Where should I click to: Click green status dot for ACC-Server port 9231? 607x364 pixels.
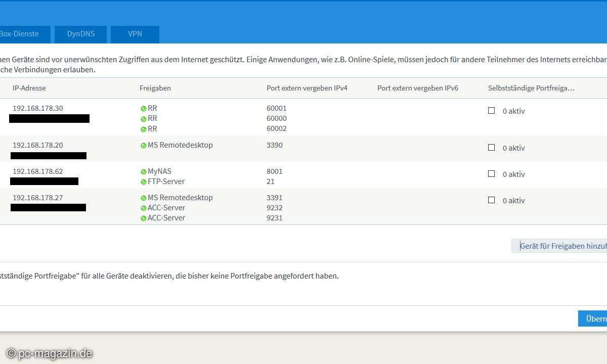pos(143,218)
